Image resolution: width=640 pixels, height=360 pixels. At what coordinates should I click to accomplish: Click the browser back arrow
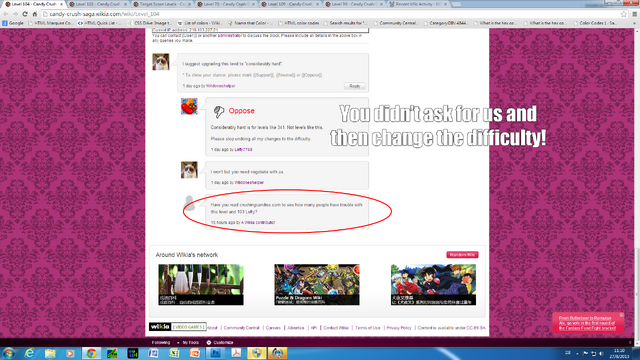(6, 14)
